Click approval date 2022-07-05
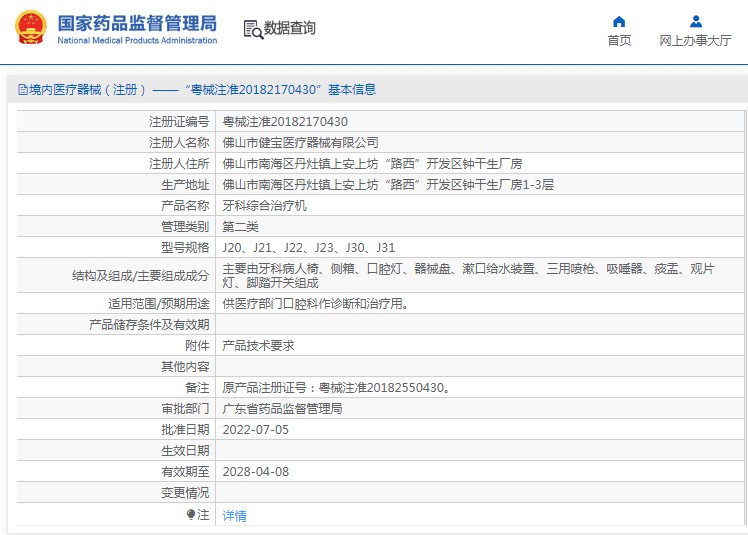 tap(256, 430)
